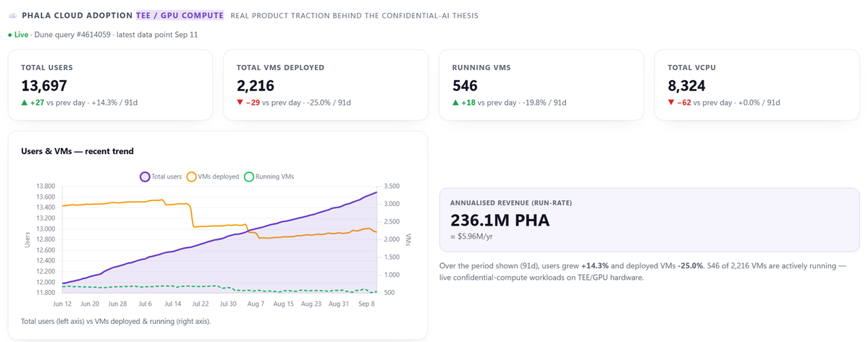The height and width of the screenshot is (342, 868).
Task: Click the Total vCPU card title
Action: click(693, 67)
